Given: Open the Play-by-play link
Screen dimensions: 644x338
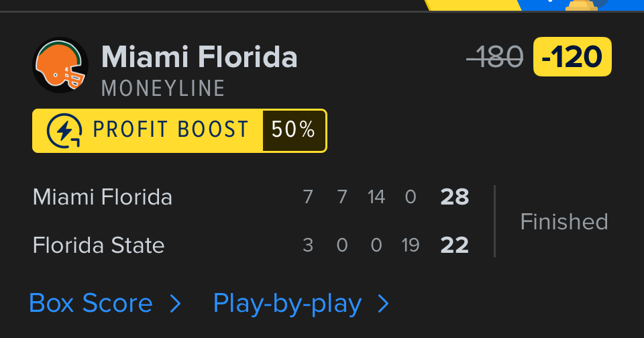Looking at the screenshot, I should point(287,304).
